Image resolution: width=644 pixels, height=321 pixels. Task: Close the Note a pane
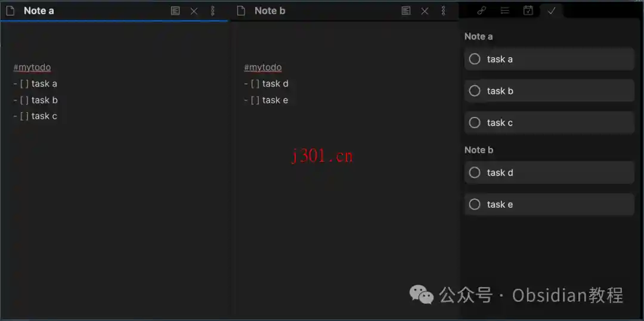[x=194, y=11]
